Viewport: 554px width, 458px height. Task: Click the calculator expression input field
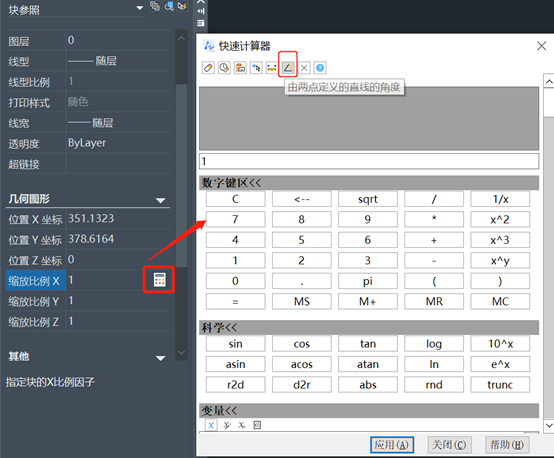pos(369,162)
